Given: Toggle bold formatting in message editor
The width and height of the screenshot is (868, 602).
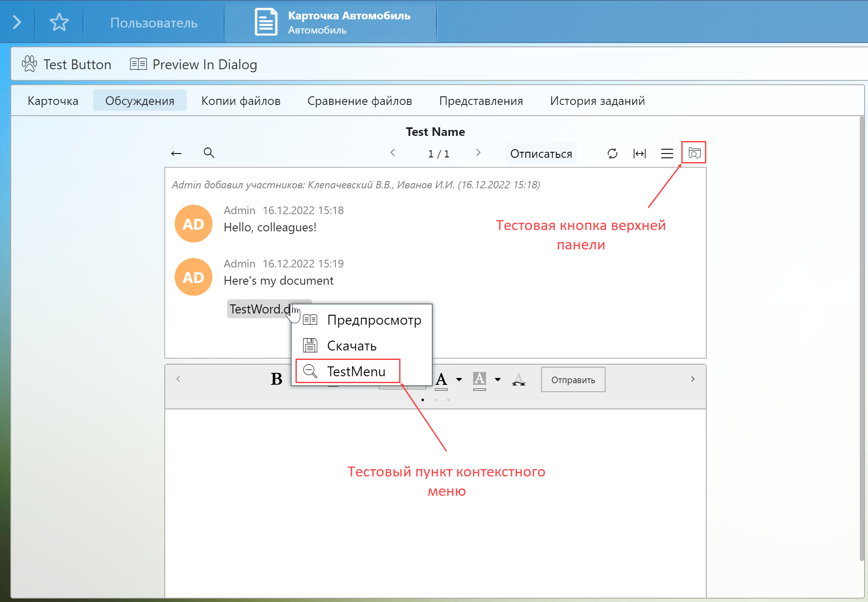Looking at the screenshot, I should coord(277,379).
